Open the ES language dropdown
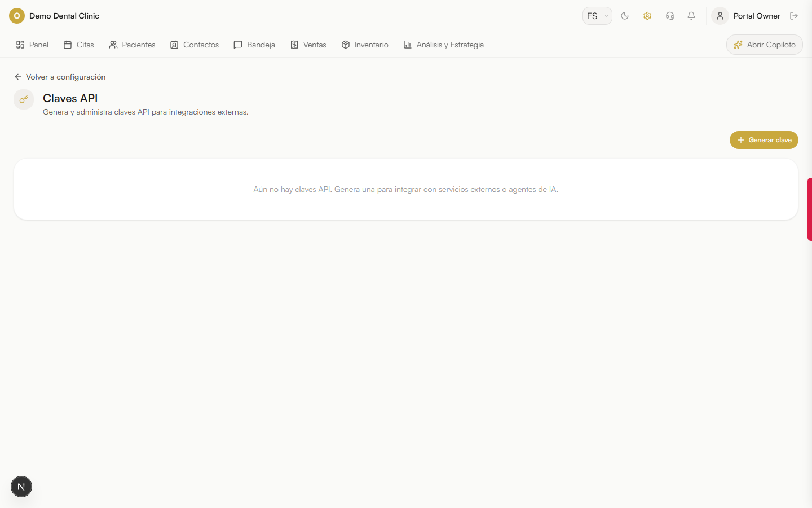Image resolution: width=812 pixels, height=508 pixels. tap(597, 16)
